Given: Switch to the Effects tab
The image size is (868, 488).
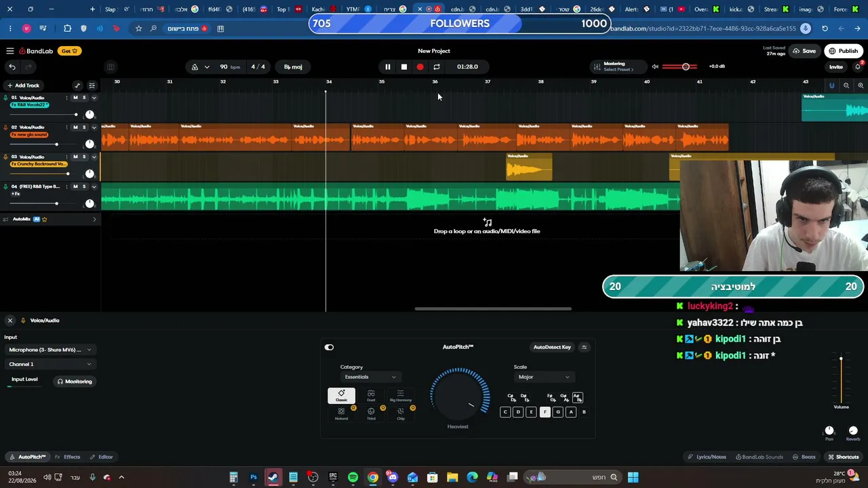Looking at the screenshot, I should 68,457.
